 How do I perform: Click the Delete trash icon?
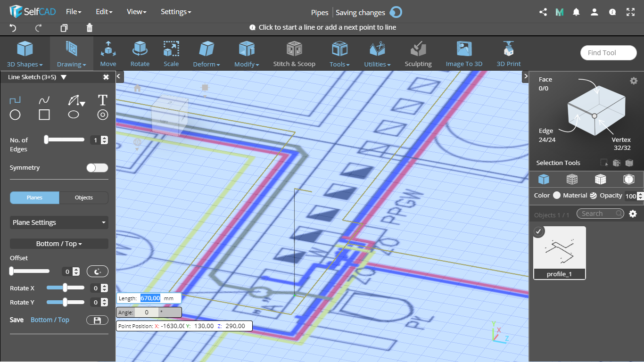pos(90,28)
